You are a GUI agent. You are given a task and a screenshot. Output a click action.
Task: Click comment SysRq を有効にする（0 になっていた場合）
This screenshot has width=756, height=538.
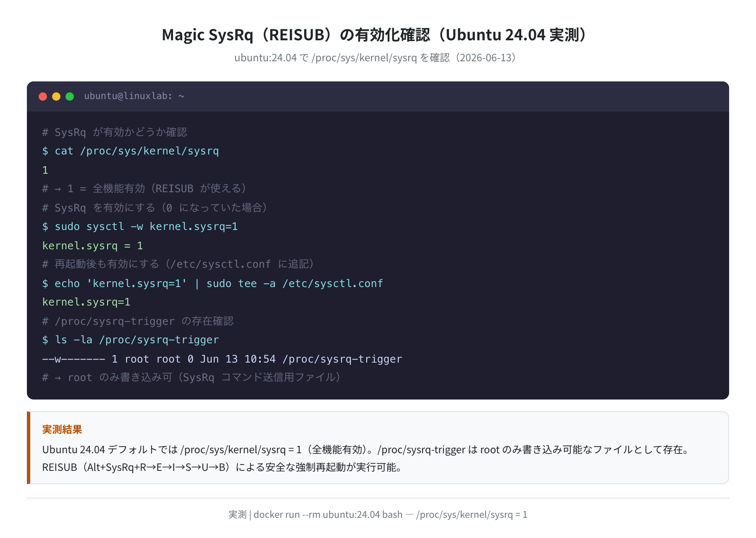click(x=155, y=208)
